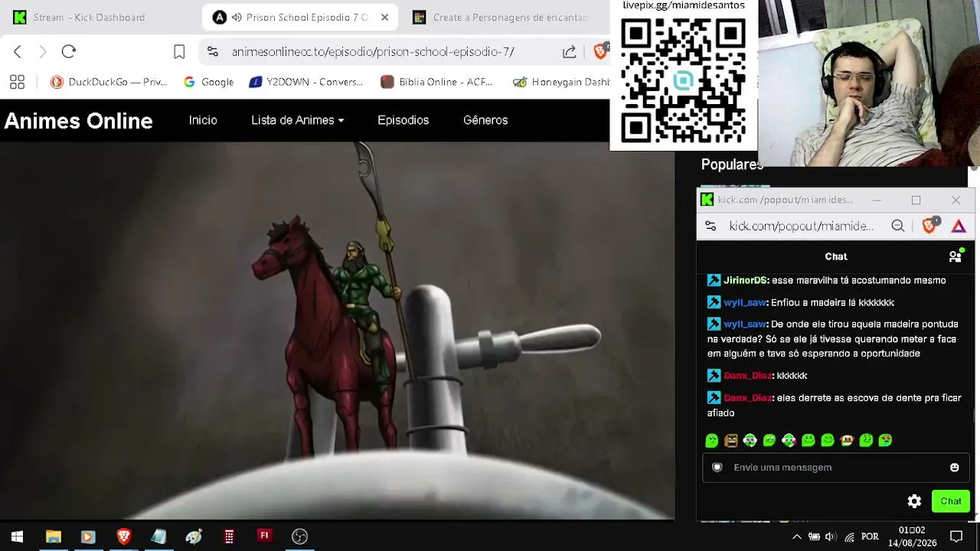Screen dimensions: 980x551
Task: Open Paint from the taskbar
Action: tap(194, 536)
